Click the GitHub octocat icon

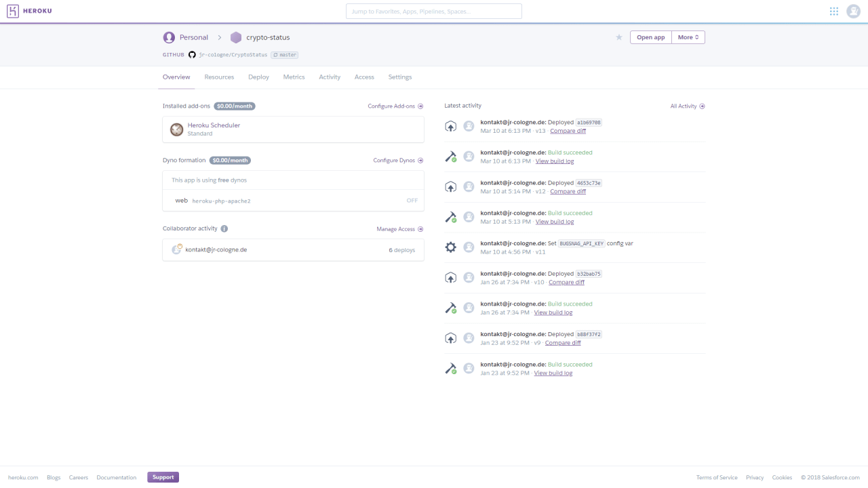(192, 55)
